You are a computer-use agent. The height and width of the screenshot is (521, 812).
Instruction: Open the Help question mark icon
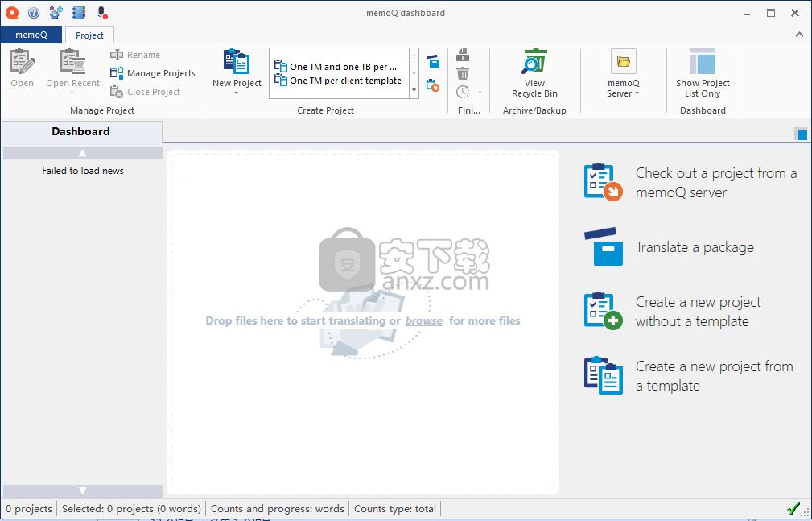34,12
